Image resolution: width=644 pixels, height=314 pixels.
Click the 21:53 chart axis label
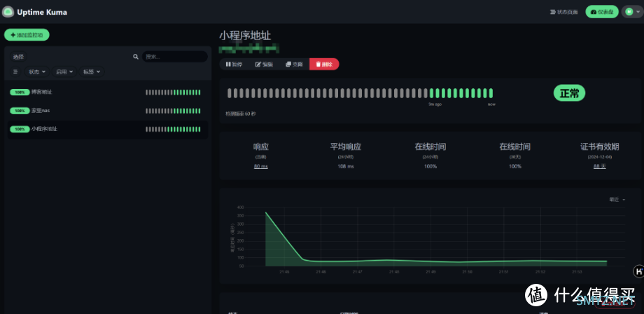coord(577,272)
